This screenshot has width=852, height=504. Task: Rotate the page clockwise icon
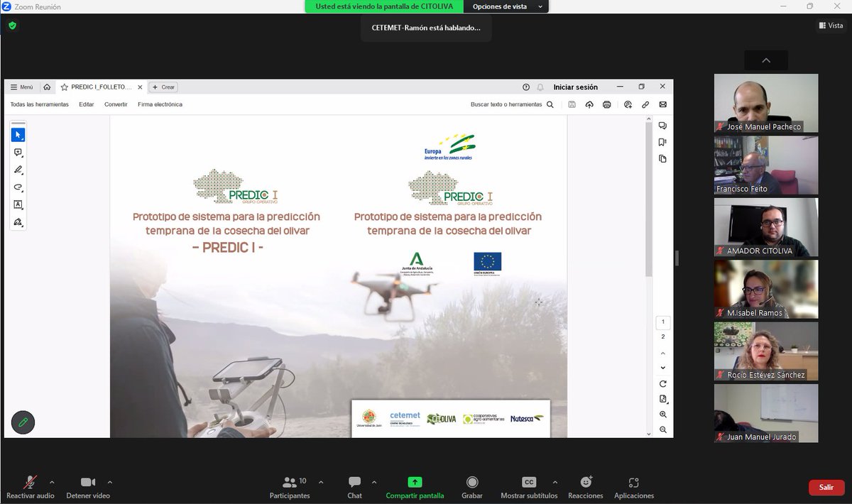663,383
